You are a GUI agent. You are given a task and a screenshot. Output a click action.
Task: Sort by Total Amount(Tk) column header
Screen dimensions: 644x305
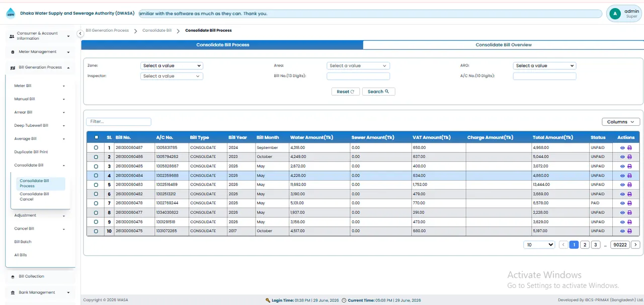pos(553,137)
